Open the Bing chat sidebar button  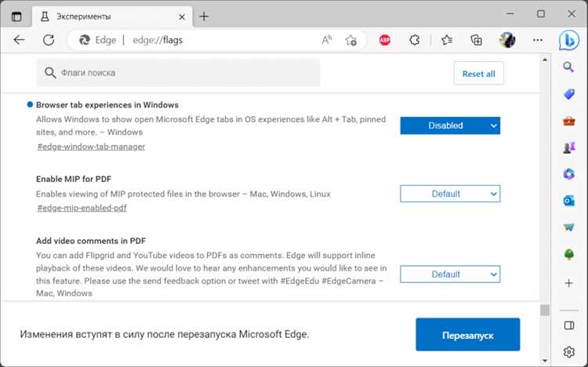[569, 40]
